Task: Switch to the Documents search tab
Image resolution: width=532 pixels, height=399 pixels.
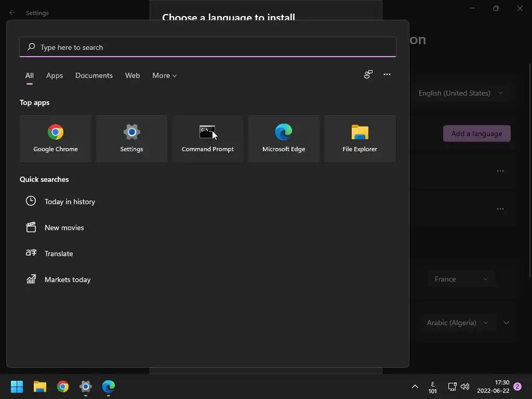Action: (x=94, y=76)
